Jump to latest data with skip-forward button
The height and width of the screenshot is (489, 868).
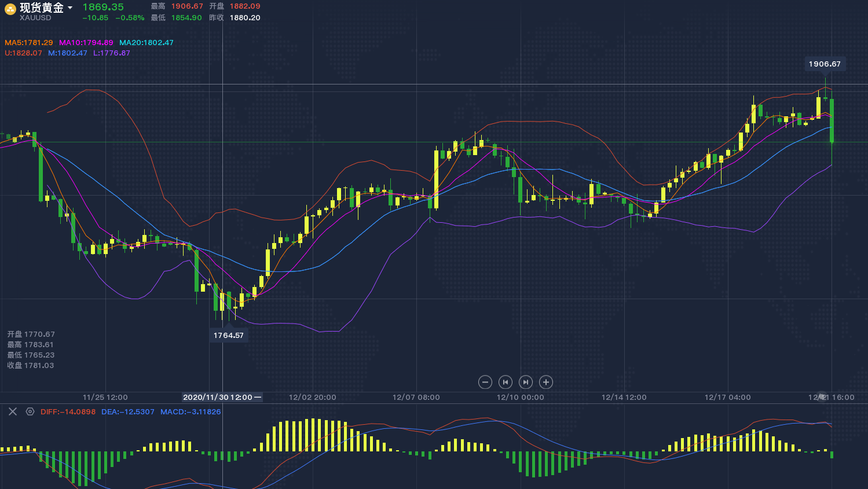click(526, 382)
